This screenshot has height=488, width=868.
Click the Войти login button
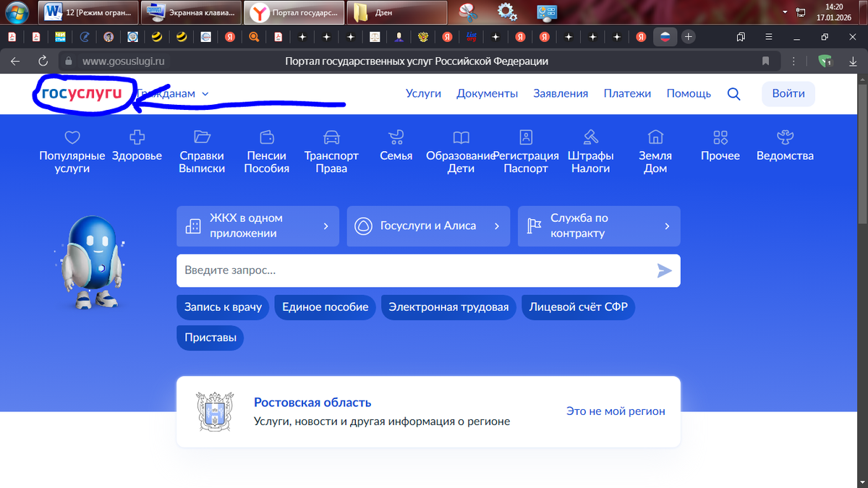point(788,93)
